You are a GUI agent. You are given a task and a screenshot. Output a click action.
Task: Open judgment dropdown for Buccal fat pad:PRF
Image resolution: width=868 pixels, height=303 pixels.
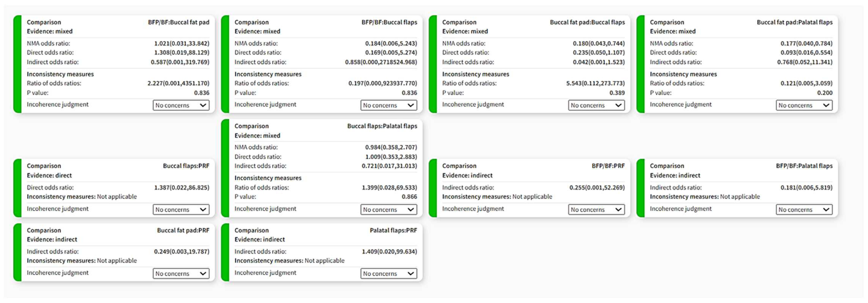pyautogui.click(x=181, y=273)
